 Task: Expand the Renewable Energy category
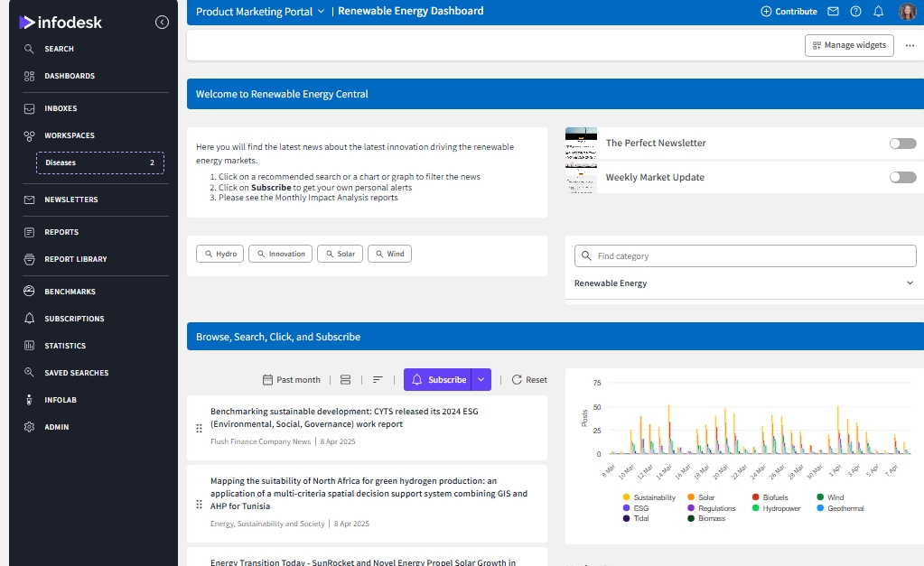click(x=909, y=283)
